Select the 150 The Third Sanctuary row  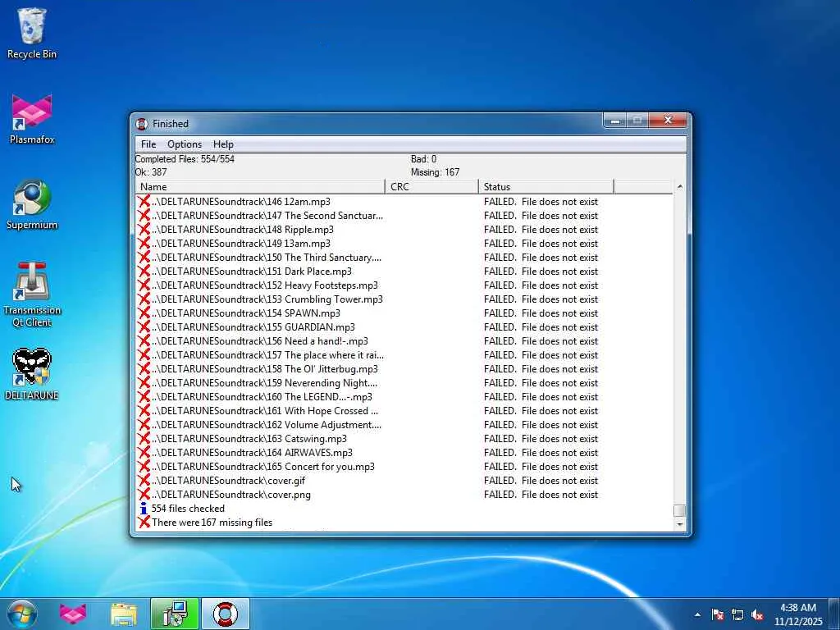click(x=404, y=257)
